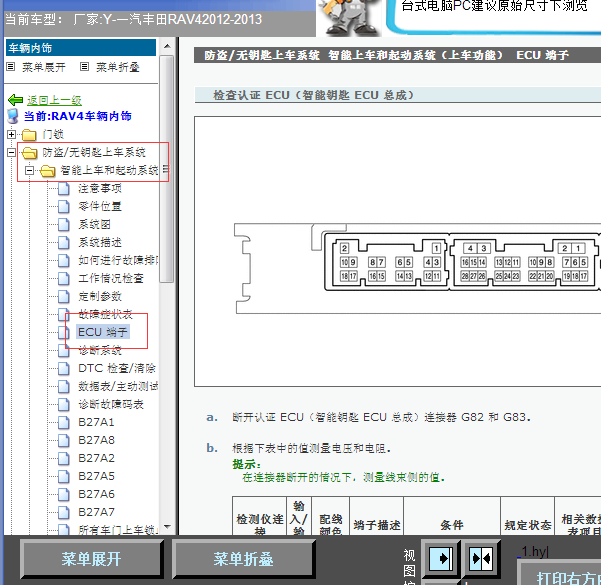The width and height of the screenshot is (601, 585).
Task: Select the 防盗/无钥匙上车系统 folder
Action: coord(94,153)
